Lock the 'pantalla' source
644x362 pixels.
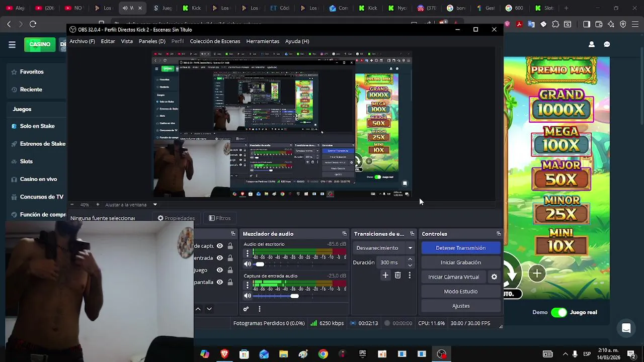[x=230, y=282]
